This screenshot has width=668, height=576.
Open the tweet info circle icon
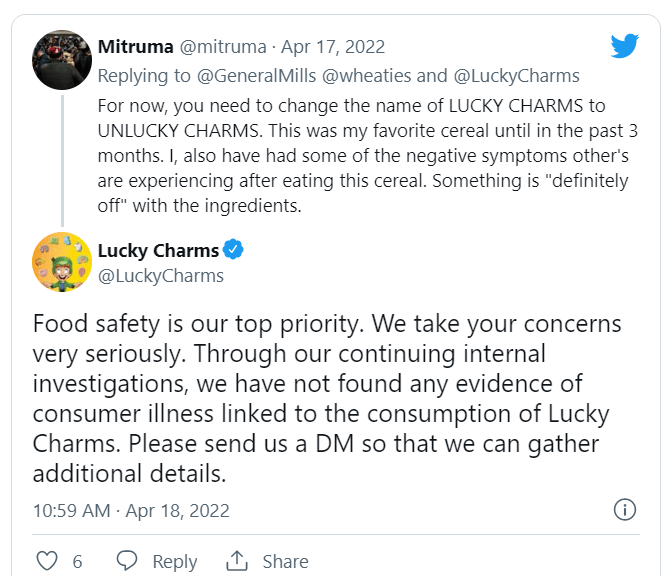(624, 510)
